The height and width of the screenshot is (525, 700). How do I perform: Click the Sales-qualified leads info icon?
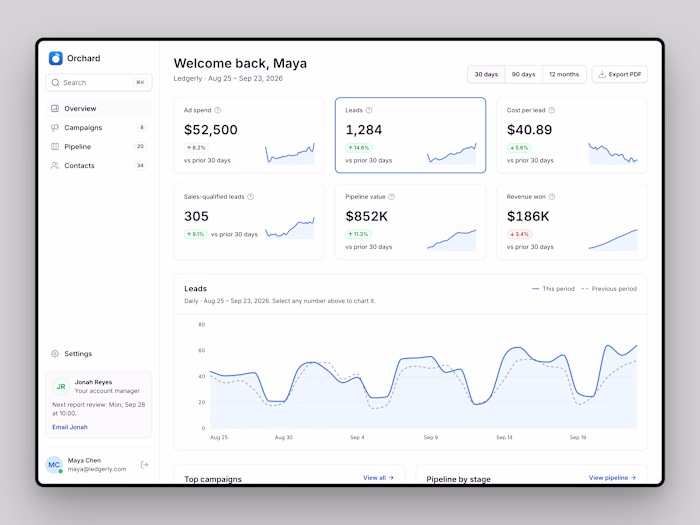[250, 197]
